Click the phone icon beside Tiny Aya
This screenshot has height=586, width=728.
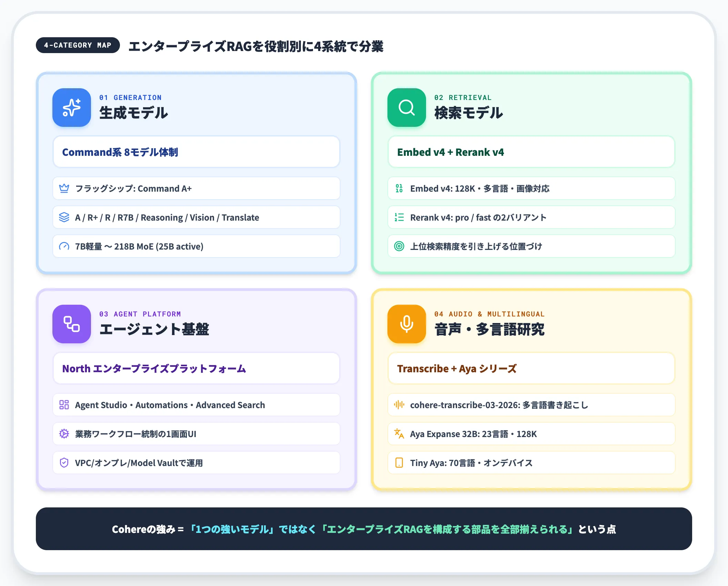click(399, 463)
